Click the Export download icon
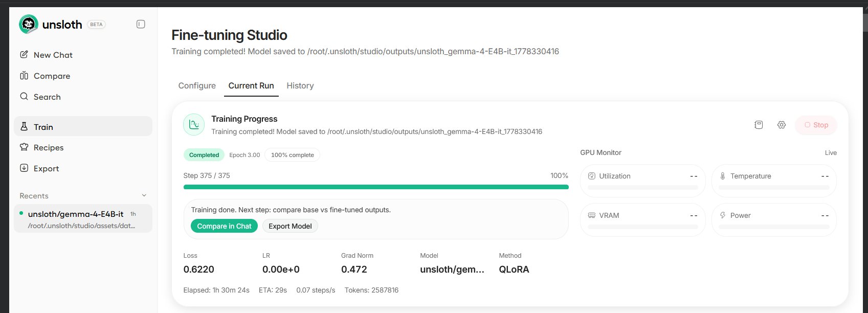 click(x=24, y=168)
